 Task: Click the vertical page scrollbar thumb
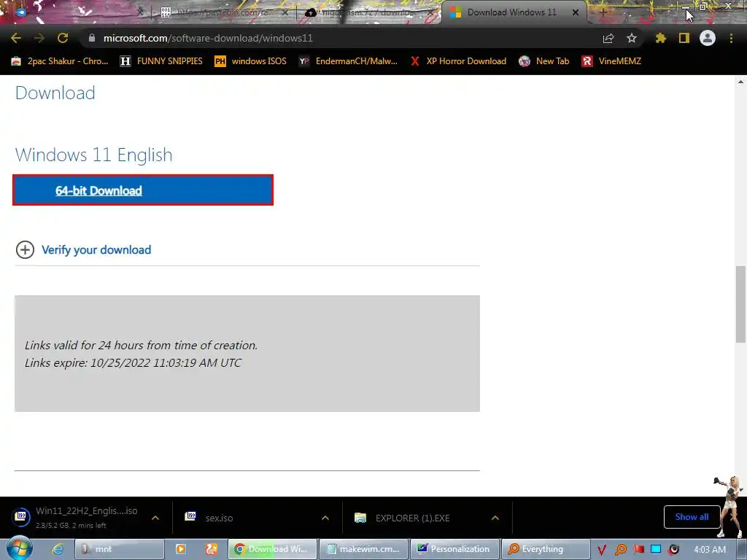click(740, 304)
